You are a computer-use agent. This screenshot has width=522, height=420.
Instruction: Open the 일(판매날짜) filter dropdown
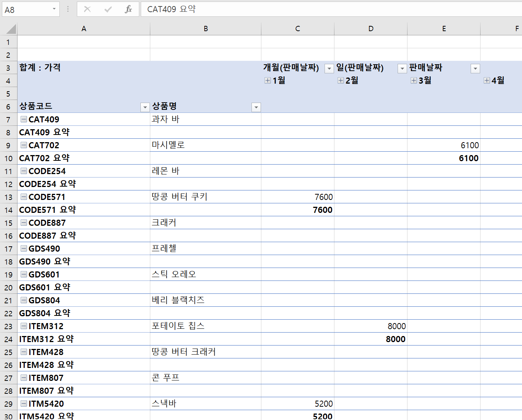coord(402,68)
